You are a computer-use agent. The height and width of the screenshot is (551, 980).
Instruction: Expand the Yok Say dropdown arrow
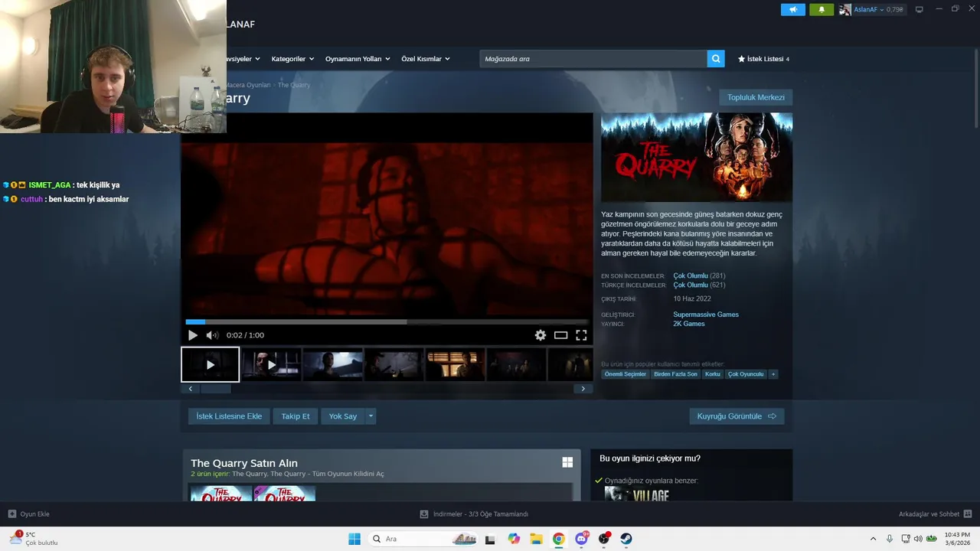point(371,416)
